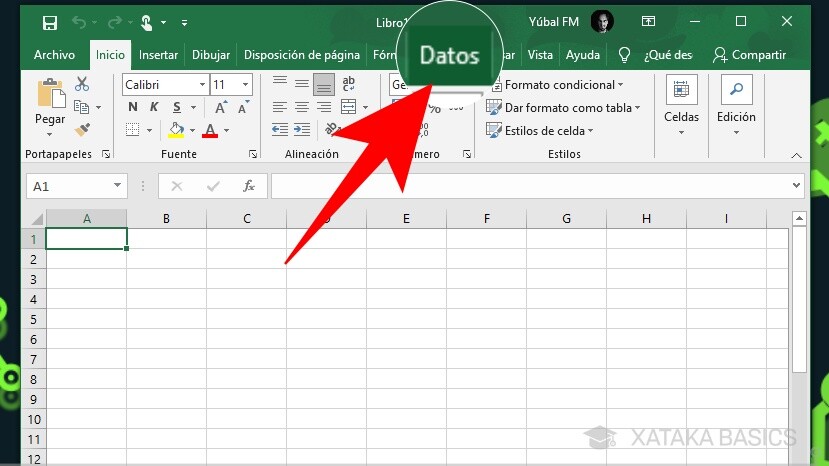This screenshot has width=829, height=466.
Task: Click the borders icon
Action: (133, 130)
